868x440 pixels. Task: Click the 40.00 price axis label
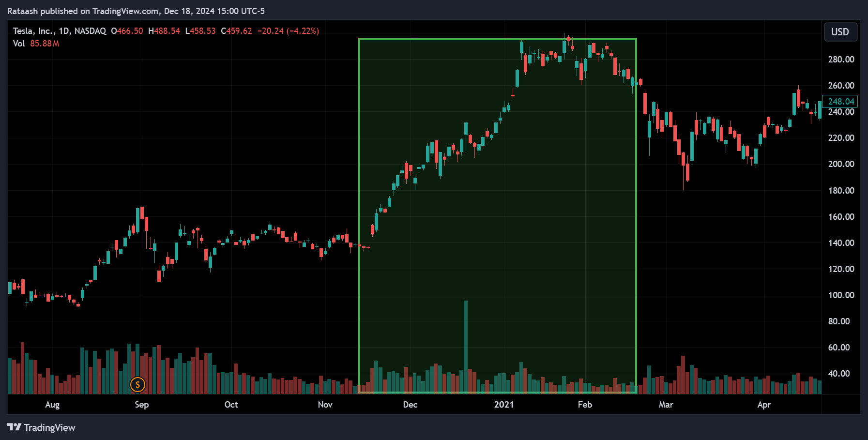click(x=839, y=374)
